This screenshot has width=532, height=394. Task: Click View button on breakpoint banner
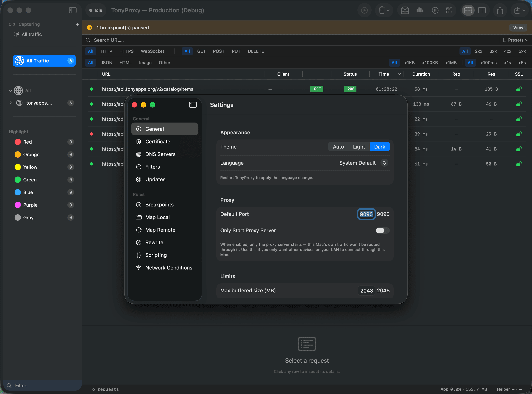coord(518,28)
